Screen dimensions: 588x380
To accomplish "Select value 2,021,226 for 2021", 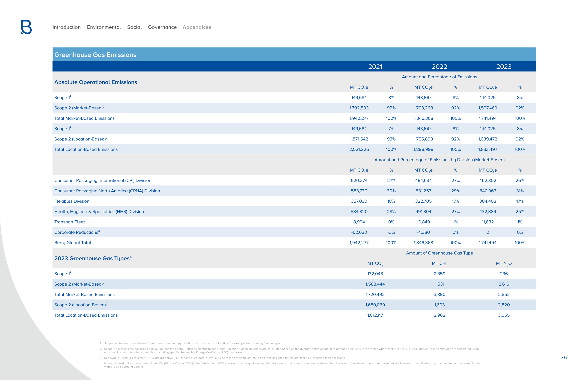I will pos(359,149).
